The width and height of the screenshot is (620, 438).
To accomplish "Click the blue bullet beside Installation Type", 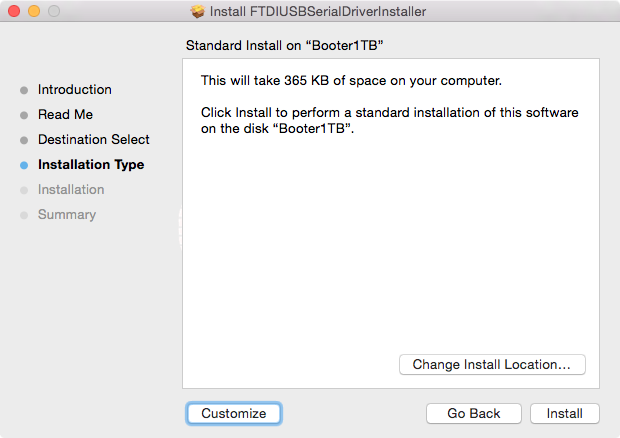I will tap(24, 165).
